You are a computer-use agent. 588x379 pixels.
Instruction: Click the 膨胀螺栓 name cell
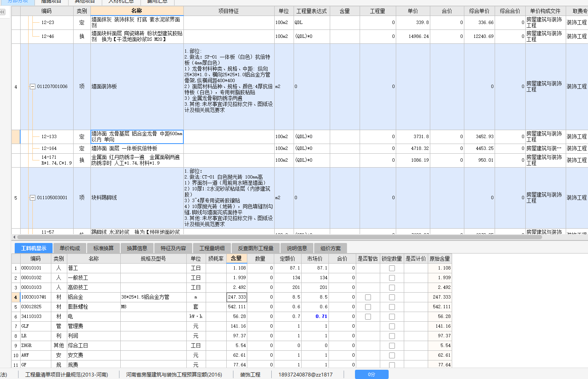click(94, 307)
